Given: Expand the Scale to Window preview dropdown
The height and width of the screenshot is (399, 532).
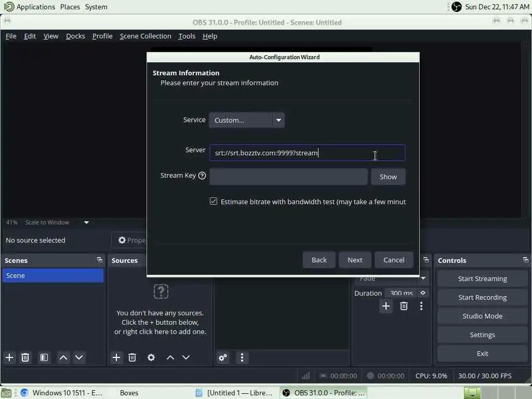Looking at the screenshot, I should [87, 222].
